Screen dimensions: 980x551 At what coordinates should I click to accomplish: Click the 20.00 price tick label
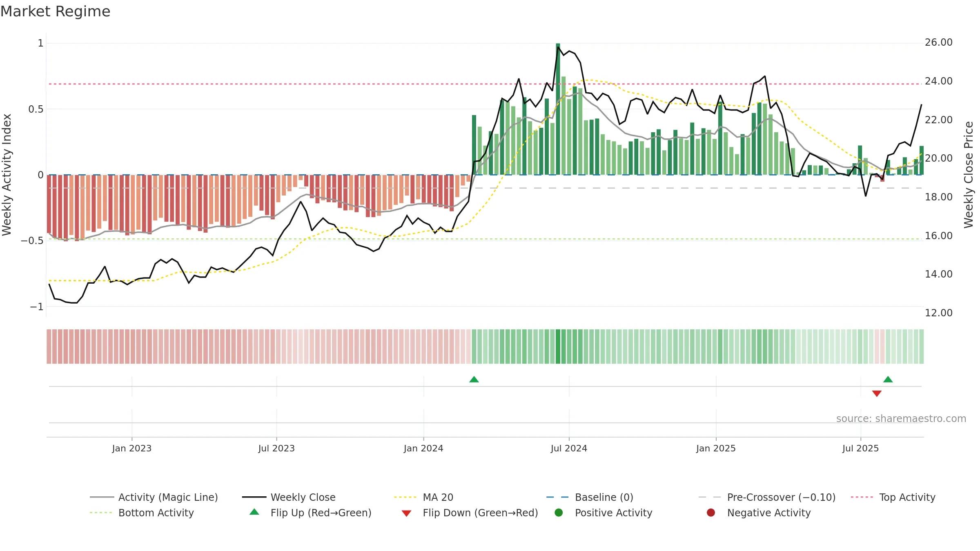(x=938, y=158)
